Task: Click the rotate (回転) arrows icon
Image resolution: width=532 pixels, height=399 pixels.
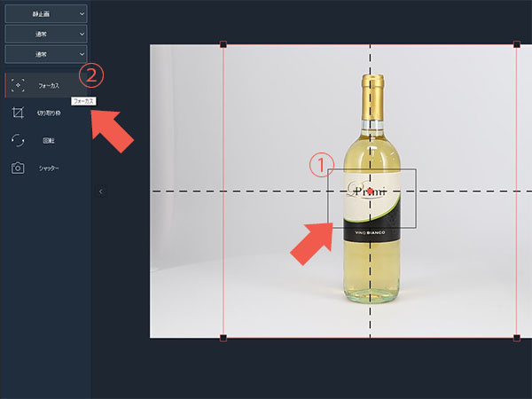Action: (18, 140)
